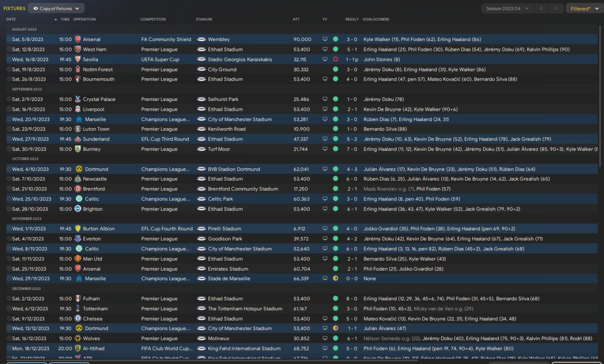The height and width of the screenshot is (364, 604).
Task: Click the Sunderland club badge
Action: pyautogui.click(x=78, y=139)
